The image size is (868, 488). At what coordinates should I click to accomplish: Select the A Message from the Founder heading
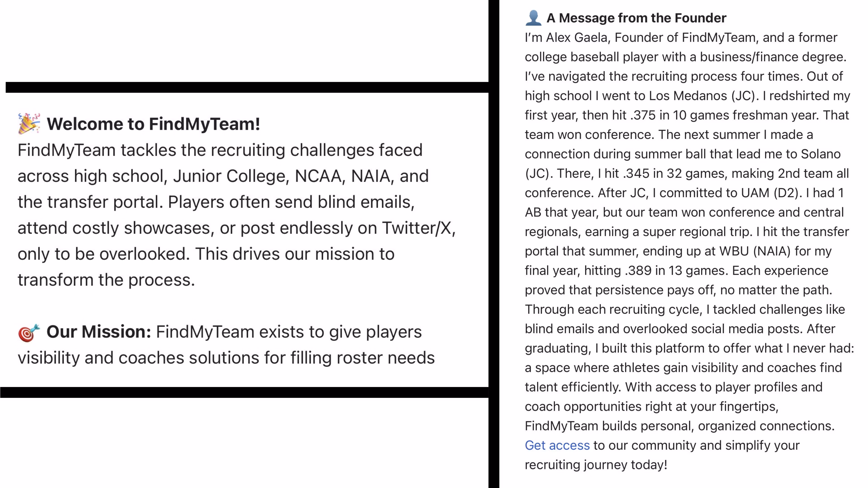(636, 18)
